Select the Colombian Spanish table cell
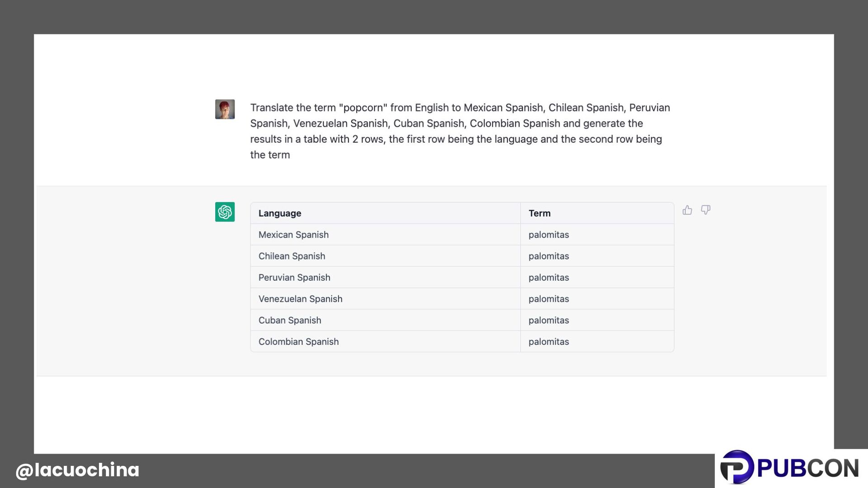The image size is (868, 488). (x=298, y=342)
